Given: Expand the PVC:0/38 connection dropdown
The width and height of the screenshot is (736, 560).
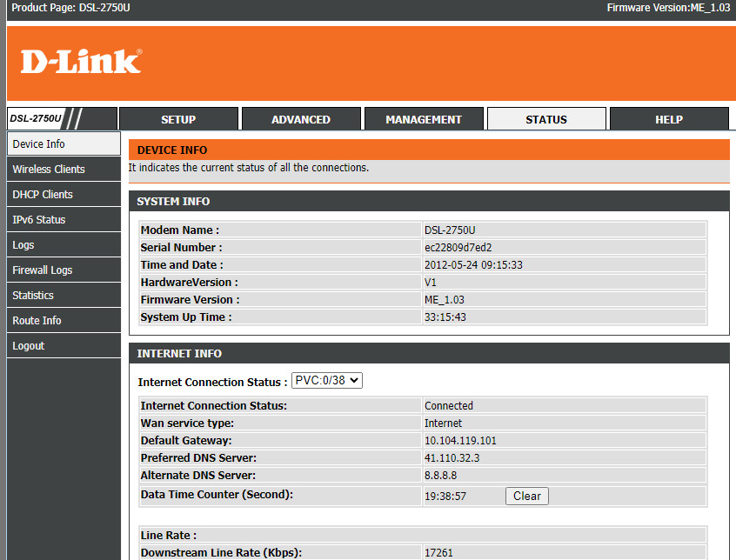Looking at the screenshot, I should click(x=327, y=380).
